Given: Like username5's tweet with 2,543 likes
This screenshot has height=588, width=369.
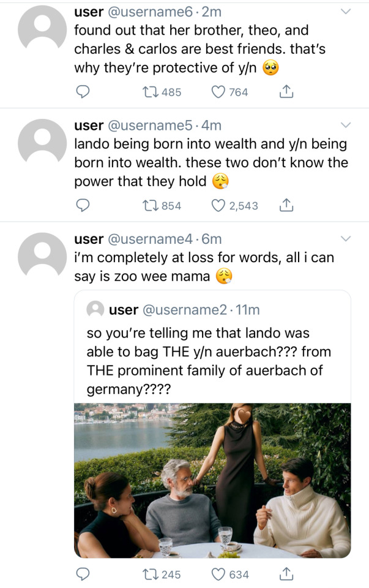Looking at the screenshot, I should point(218,206).
